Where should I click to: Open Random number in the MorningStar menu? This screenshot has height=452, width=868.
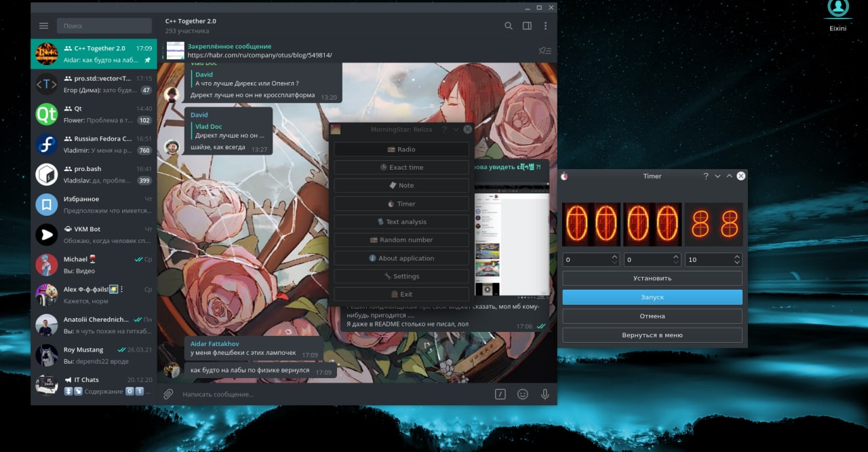tap(401, 240)
